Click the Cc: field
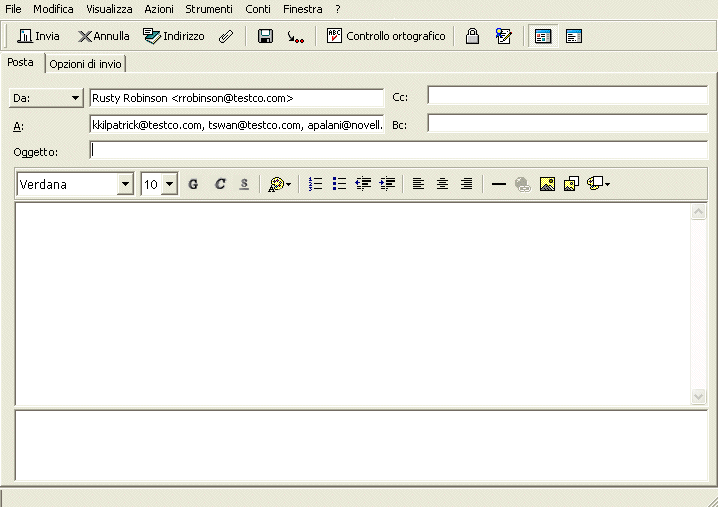 click(568, 95)
